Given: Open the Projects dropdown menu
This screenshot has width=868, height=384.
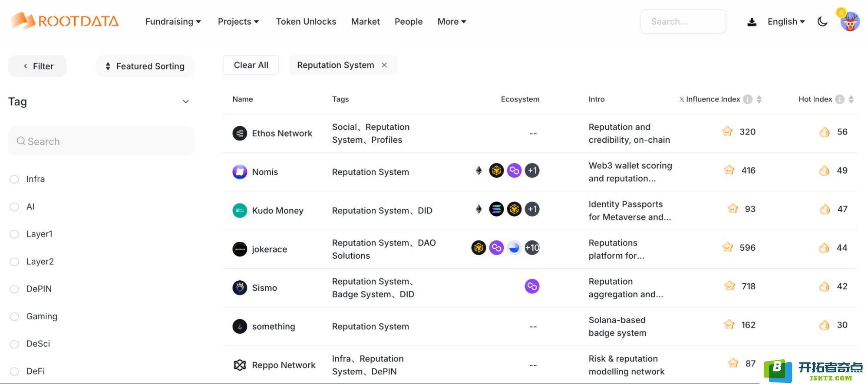Looking at the screenshot, I should click(238, 22).
